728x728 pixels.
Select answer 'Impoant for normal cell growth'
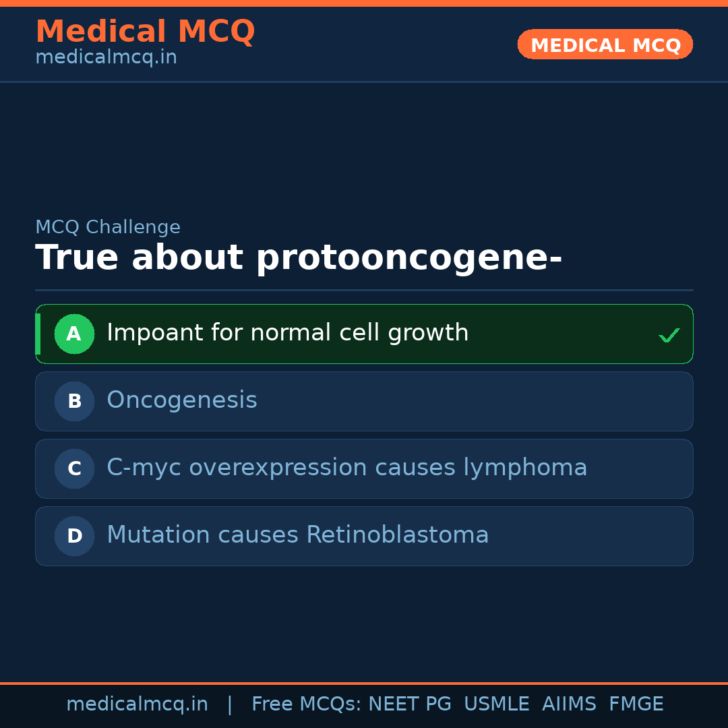click(x=287, y=333)
